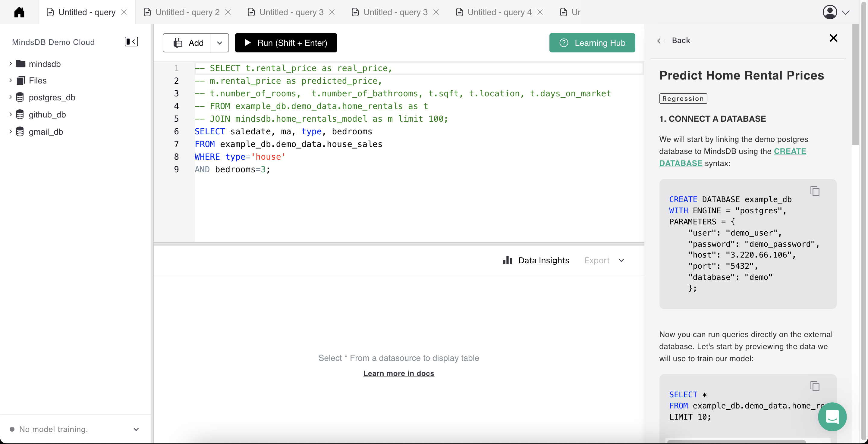Click the 1. CONNECT A DATABASE heading
Image resolution: width=868 pixels, height=444 pixels.
712,119
